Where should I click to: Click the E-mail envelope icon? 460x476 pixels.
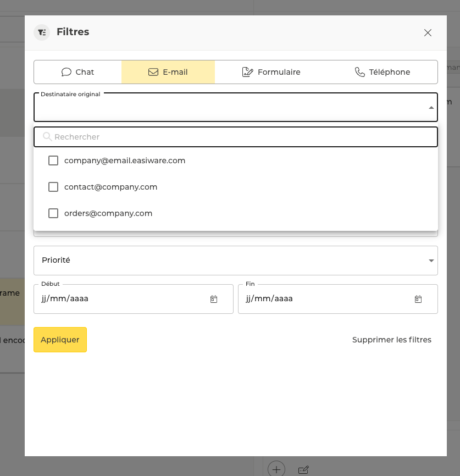(x=153, y=72)
